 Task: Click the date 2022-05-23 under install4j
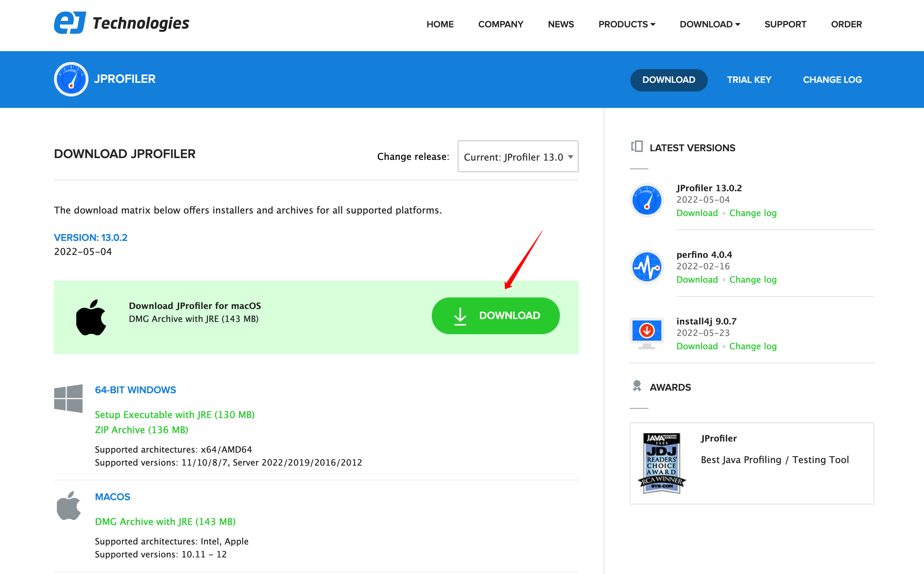coord(703,333)
